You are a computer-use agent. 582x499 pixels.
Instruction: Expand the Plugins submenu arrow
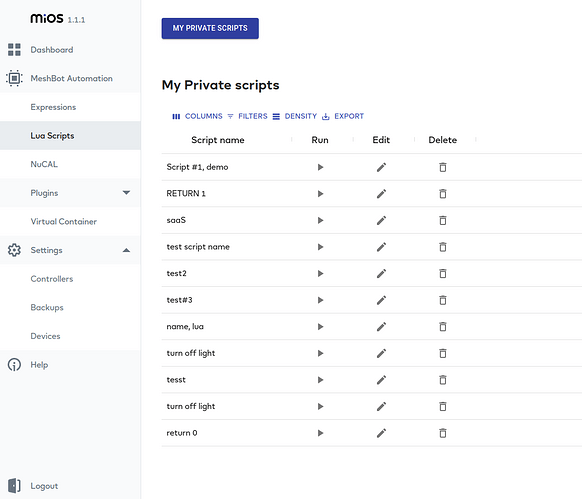[x=126, y=193]
